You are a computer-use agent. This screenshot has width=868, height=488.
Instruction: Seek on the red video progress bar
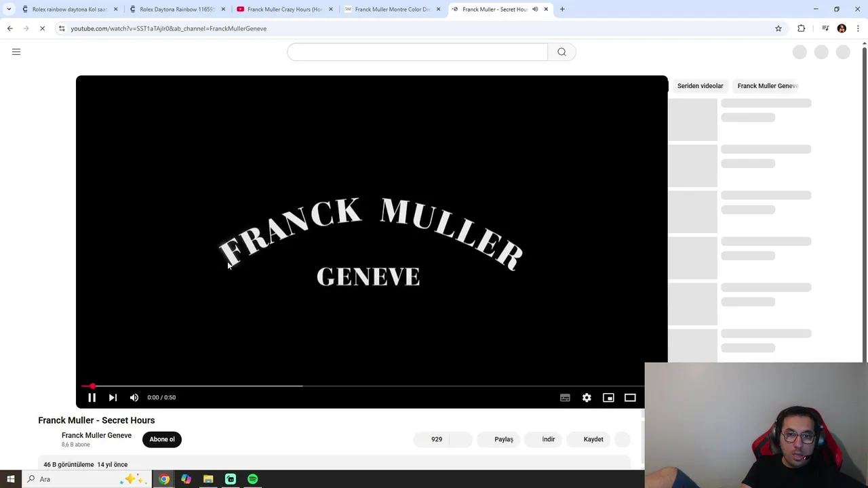pyautogui.click(x=363, y=386)
